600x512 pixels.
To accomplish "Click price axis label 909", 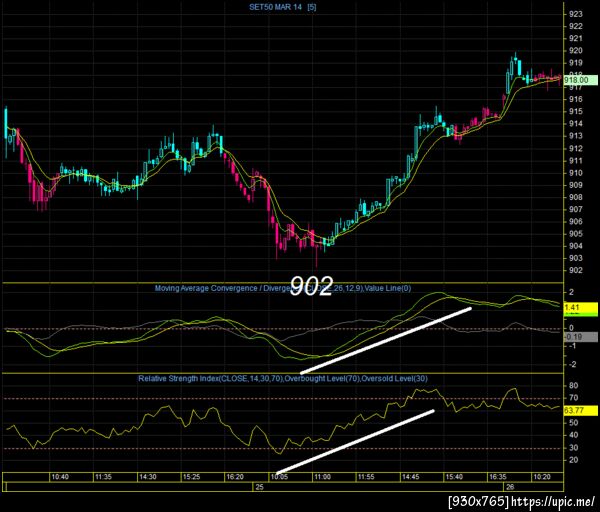I will pos(576,185).
